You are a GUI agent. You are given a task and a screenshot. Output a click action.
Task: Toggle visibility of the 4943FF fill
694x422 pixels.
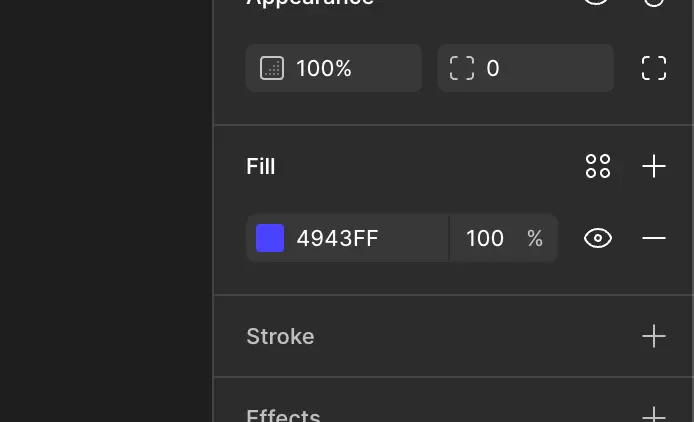click(x=598, y=238)
